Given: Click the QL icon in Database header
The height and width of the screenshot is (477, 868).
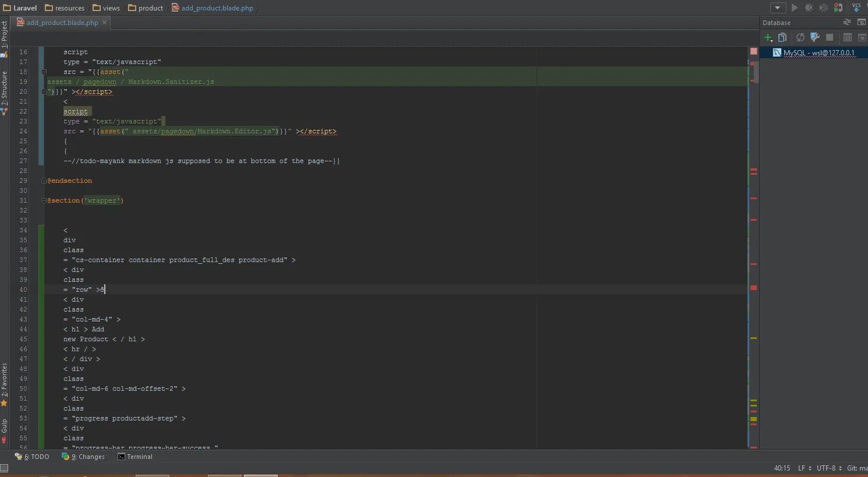Looking at the screenshot, I should click(x=862, y=22).
